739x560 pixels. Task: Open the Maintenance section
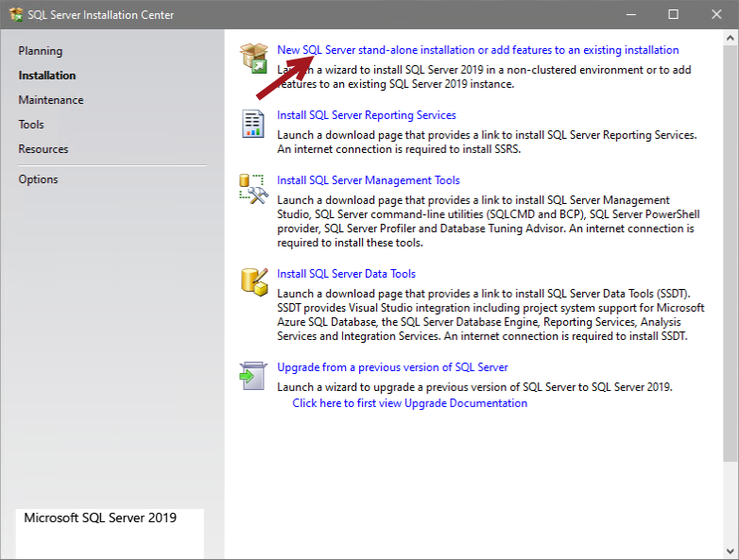tap(51, 100)
